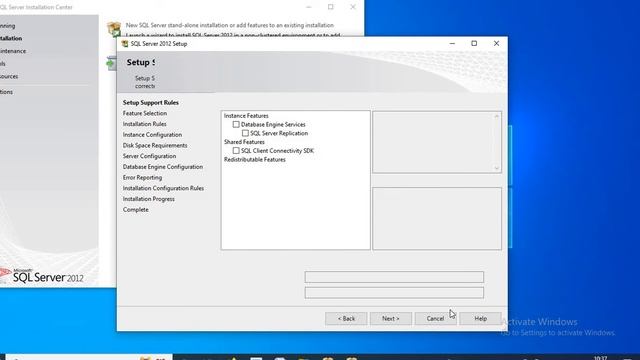The height and width of the screenshot is (360, 640).
Task: Open Maintenance in the Installation Center sidebar
Action: pos(13,51)
